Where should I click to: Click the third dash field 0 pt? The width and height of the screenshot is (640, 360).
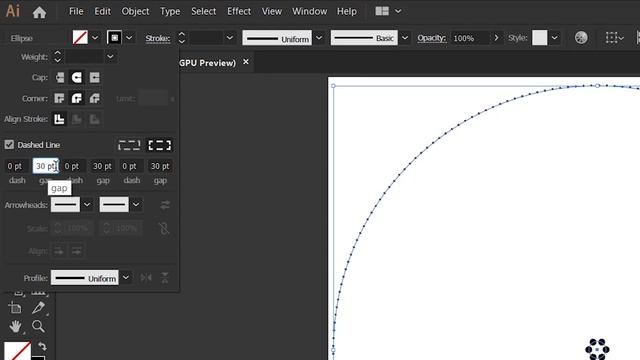tap(131, 166)
